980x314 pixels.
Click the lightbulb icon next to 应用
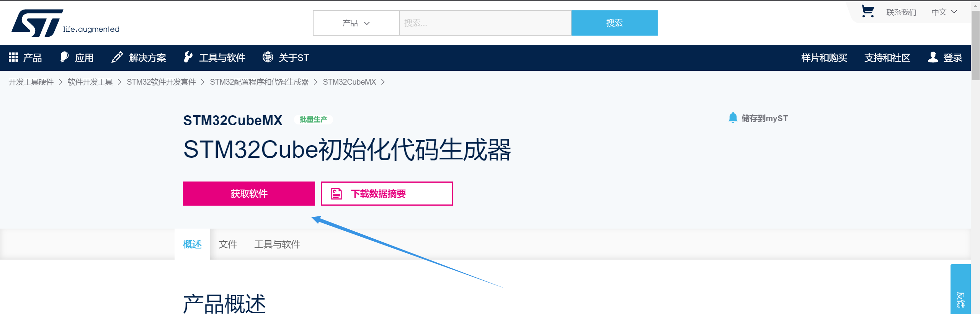[64, 57]
